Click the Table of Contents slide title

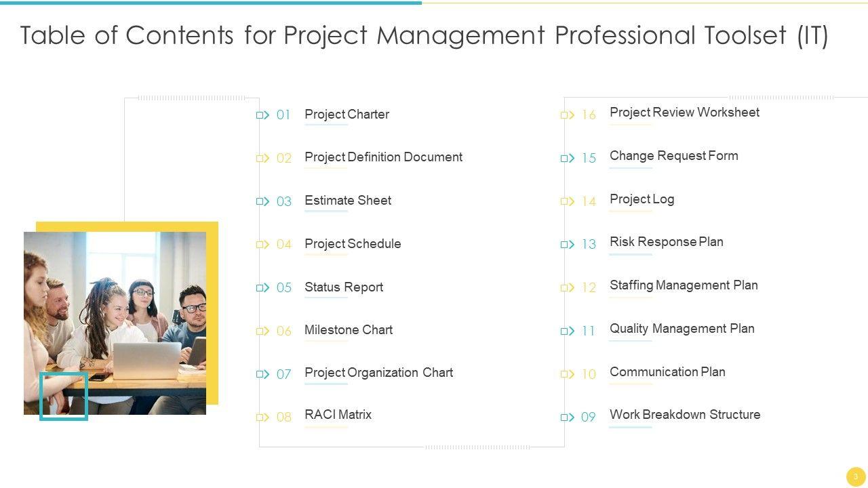click(x=424, y=35)
